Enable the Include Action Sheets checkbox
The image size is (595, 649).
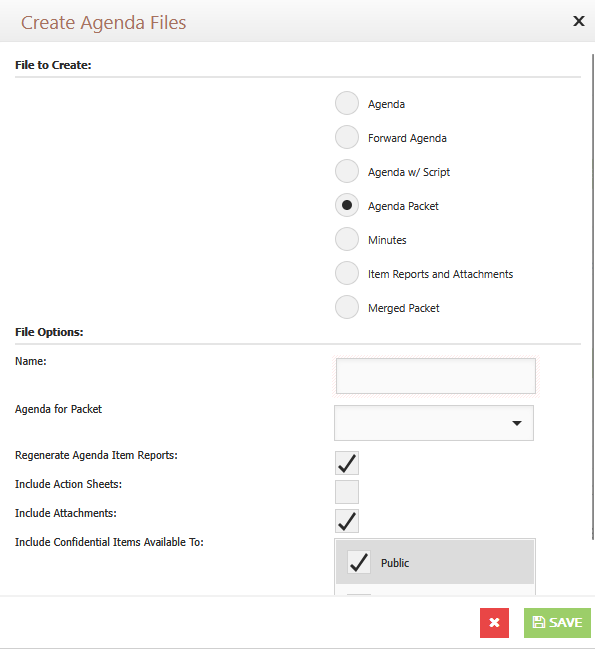point(347,492)
